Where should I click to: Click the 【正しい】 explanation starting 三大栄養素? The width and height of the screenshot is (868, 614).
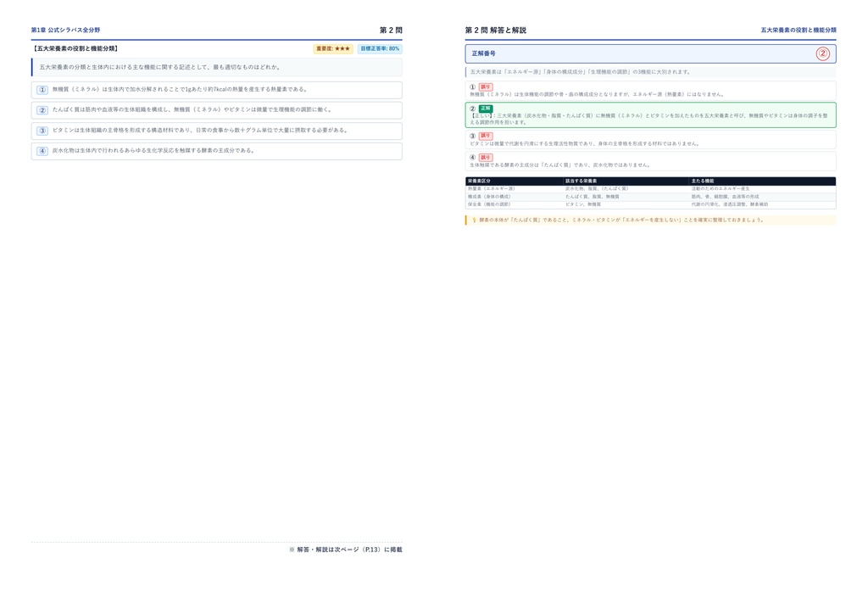[648, 119]
